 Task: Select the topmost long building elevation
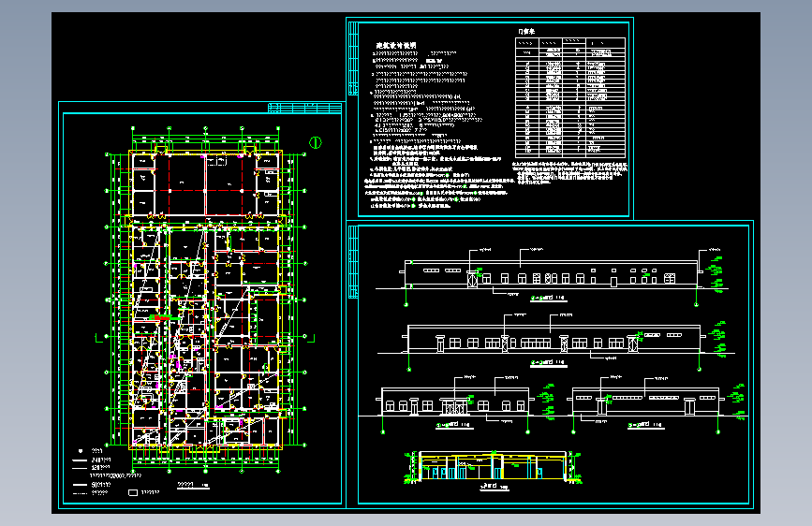552,274
